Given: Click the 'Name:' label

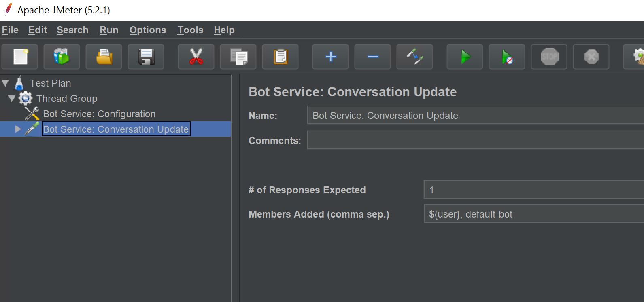Looking at the screenshot, I should pos(263,116).
